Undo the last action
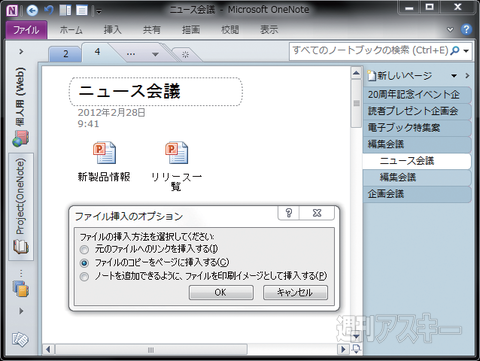The width and height of the screenshot is (480, 361). [49, 10]
